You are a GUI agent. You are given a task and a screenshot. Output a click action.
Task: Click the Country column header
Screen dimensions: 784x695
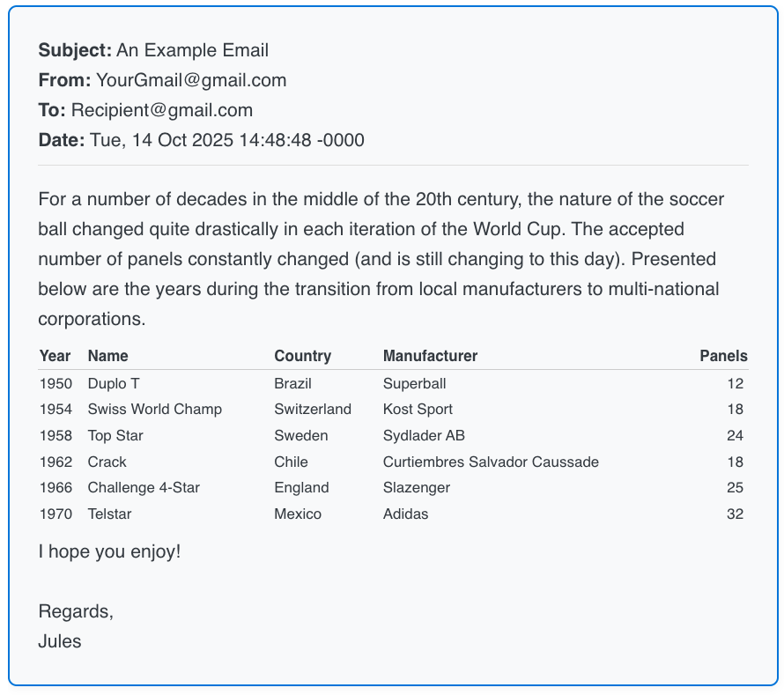pyautogui.click(x=302, y=356)
